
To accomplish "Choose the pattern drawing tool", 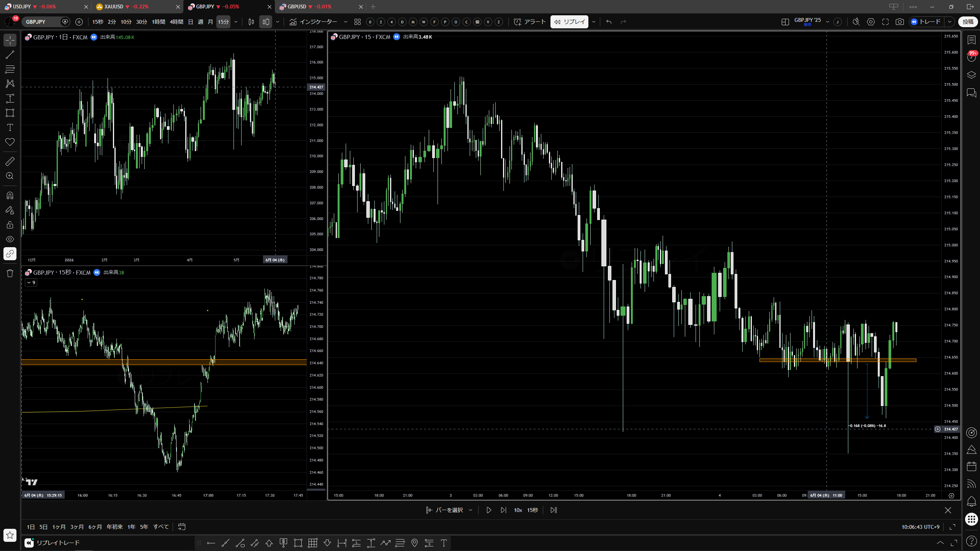I will pos(10,84).
